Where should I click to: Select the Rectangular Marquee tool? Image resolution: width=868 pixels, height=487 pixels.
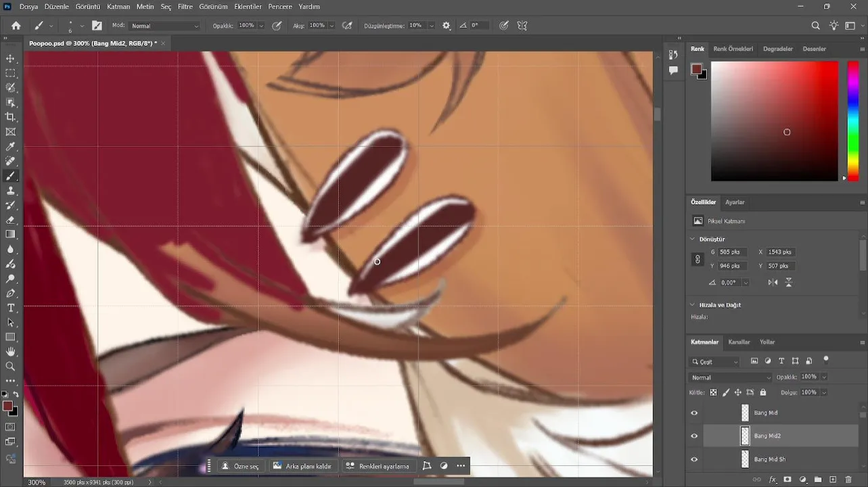point(10,73)
